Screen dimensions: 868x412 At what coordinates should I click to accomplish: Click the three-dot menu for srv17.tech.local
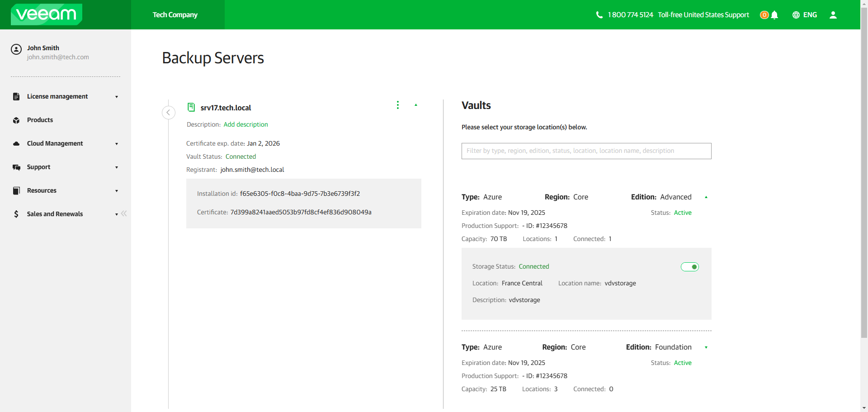398,105
